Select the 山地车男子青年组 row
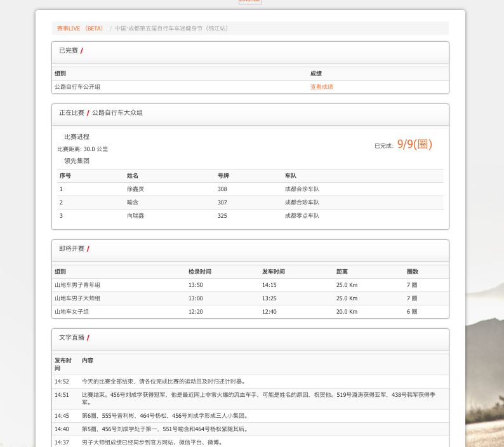 (250, 285)
